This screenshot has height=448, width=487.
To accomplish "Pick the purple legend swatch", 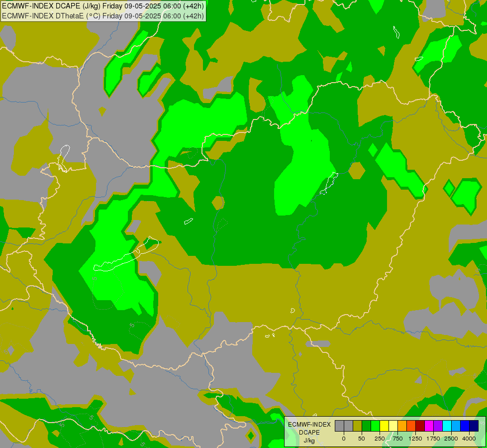I will pos(438,426).
